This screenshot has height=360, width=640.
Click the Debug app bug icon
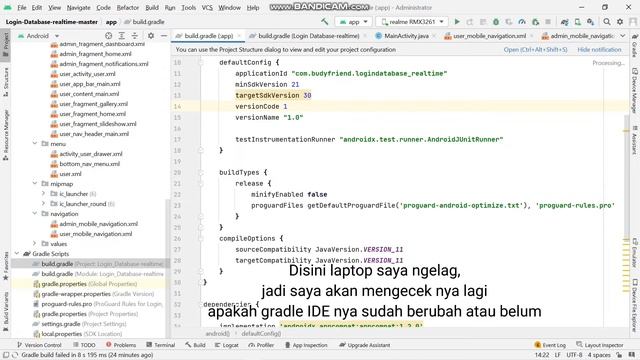click(496, 22)
